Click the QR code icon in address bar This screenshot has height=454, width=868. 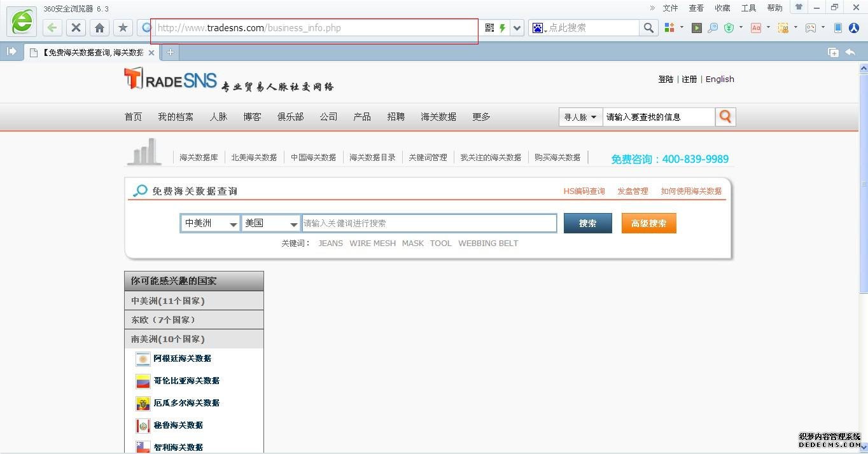[489, 28]
